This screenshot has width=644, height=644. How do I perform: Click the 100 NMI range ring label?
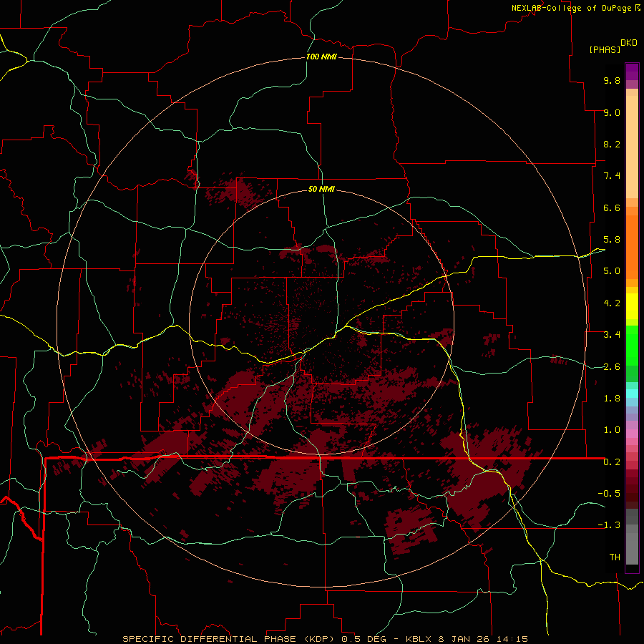pos(321,57)
